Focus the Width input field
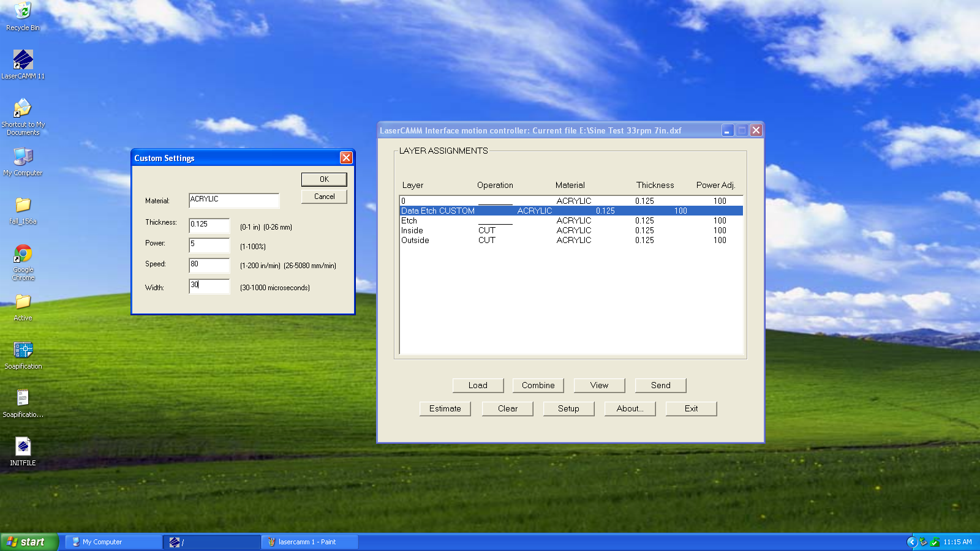Image resolution: width=980 pixels, height=551 pixels. click(x=209, y=286)
